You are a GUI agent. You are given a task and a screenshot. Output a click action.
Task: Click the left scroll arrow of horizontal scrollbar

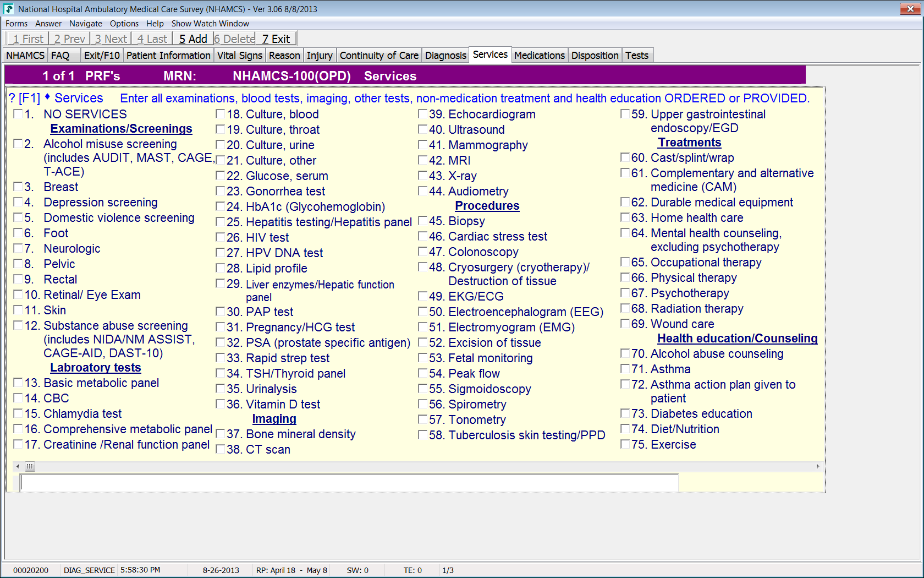tap(18, 466)
